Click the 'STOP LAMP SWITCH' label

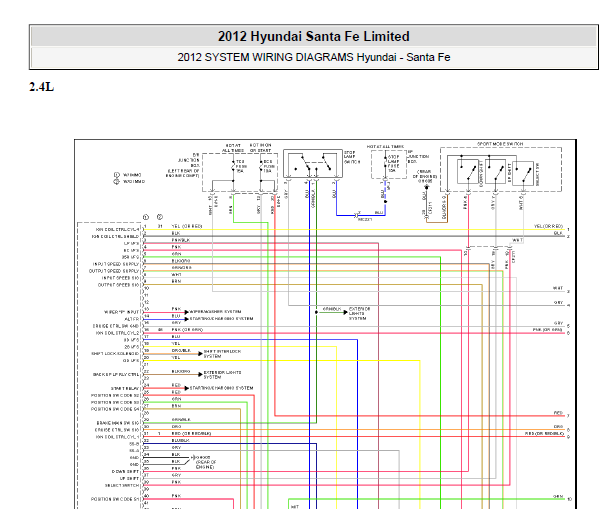pyautogui.click(x=352, y=157)
